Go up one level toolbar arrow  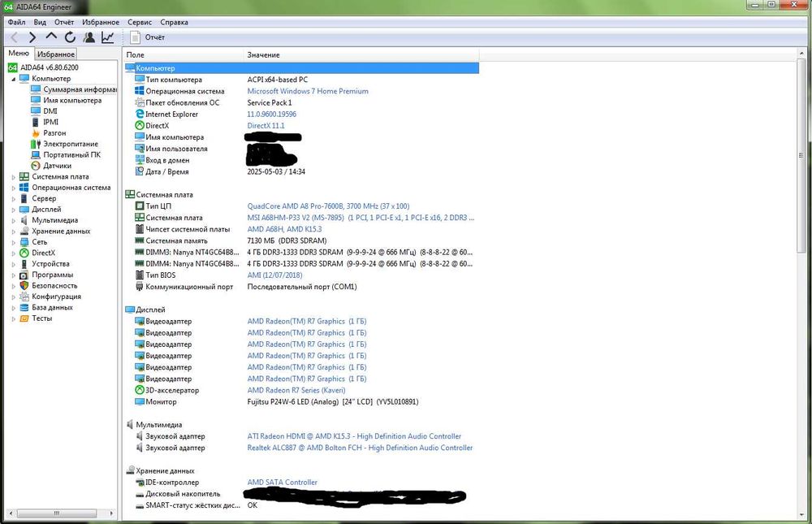tap(51, 37)
